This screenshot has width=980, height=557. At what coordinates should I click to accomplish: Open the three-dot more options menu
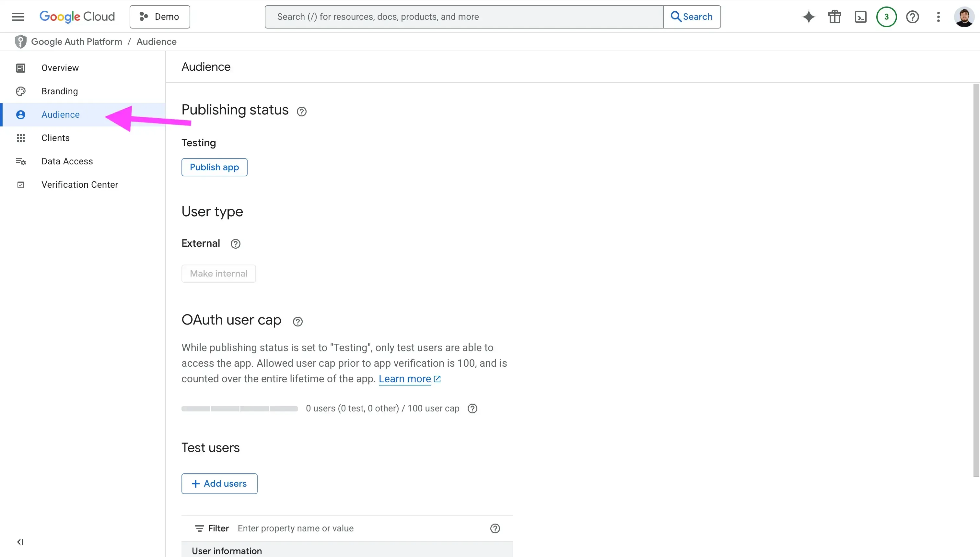coord(939,17)
